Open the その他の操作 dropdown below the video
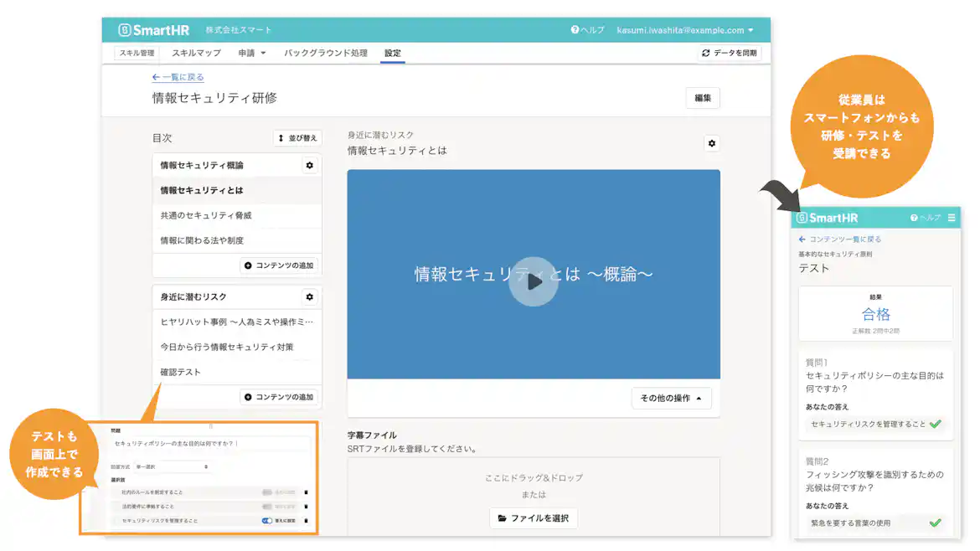The width and height of the screenshot is (980, 551). pyautogui.click(x=671, y=399)
